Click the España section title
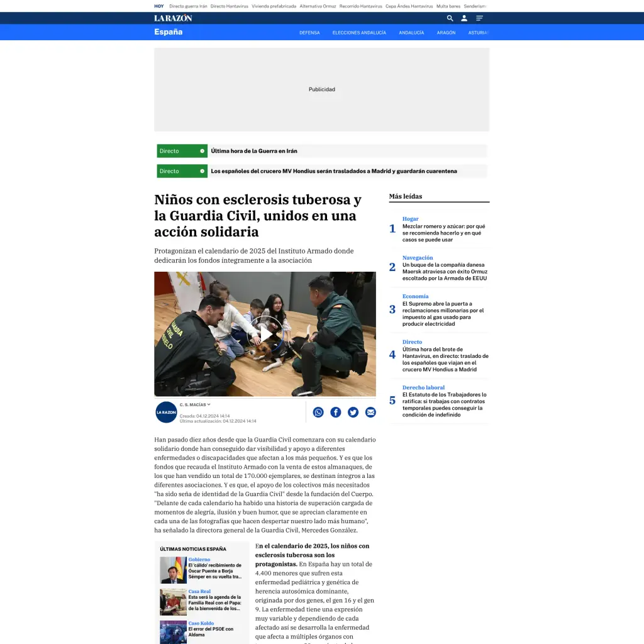Viewport: 644px width, 644px height. (x=169, y=32)
